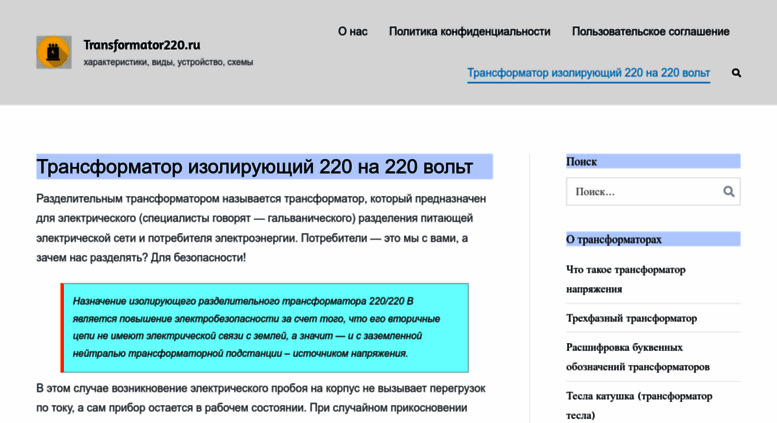This screenshot has width=777, height=423.
Task: Click paragraph starting 'В этом случае возникновение'
Action: 261,398
